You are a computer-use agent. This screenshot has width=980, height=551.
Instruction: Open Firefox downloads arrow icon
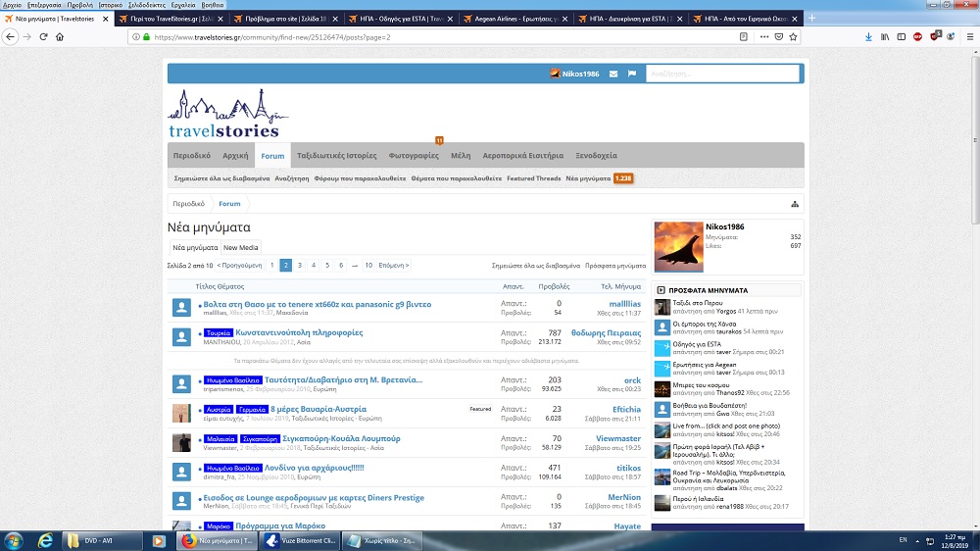point(866,37)
